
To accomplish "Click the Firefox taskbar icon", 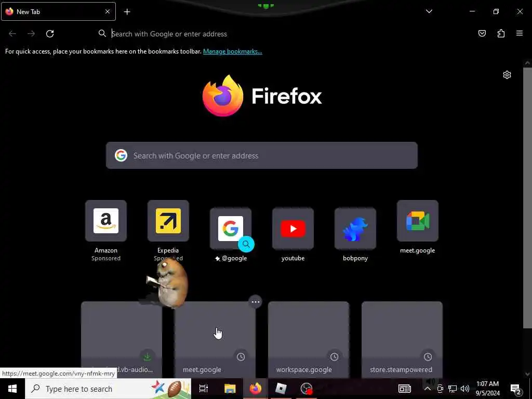I will [x=256, y=389].
